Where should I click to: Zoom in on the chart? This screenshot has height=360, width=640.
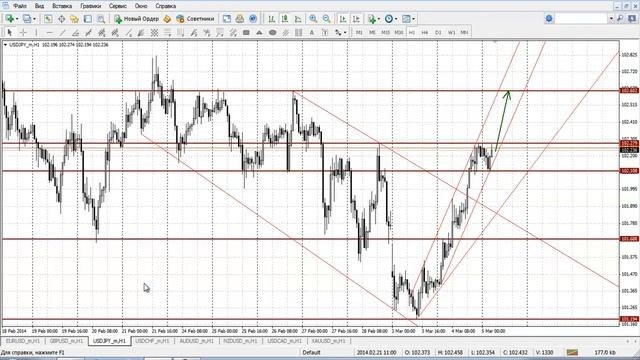313,19
